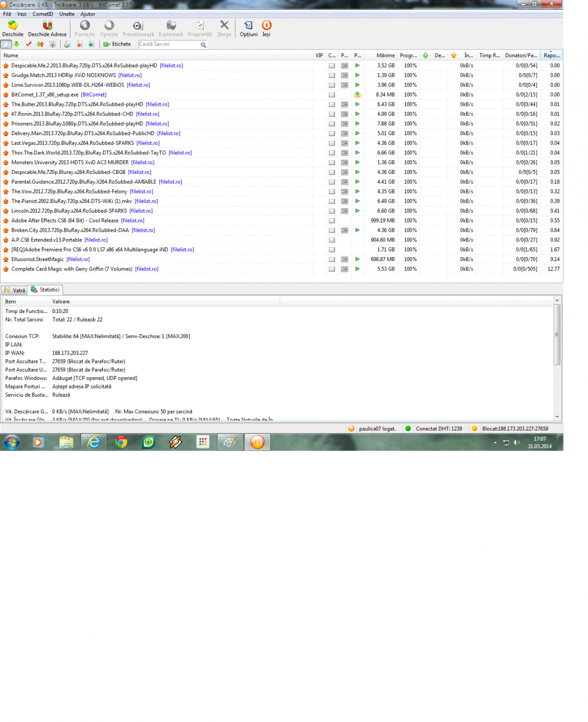Click the search magnifier icon

[203, 45]
